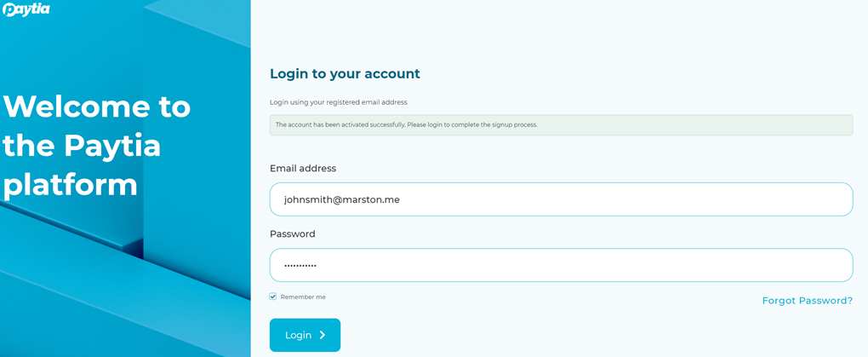
Task: Click the Login to your account heading
Action: tap(345, 74)
